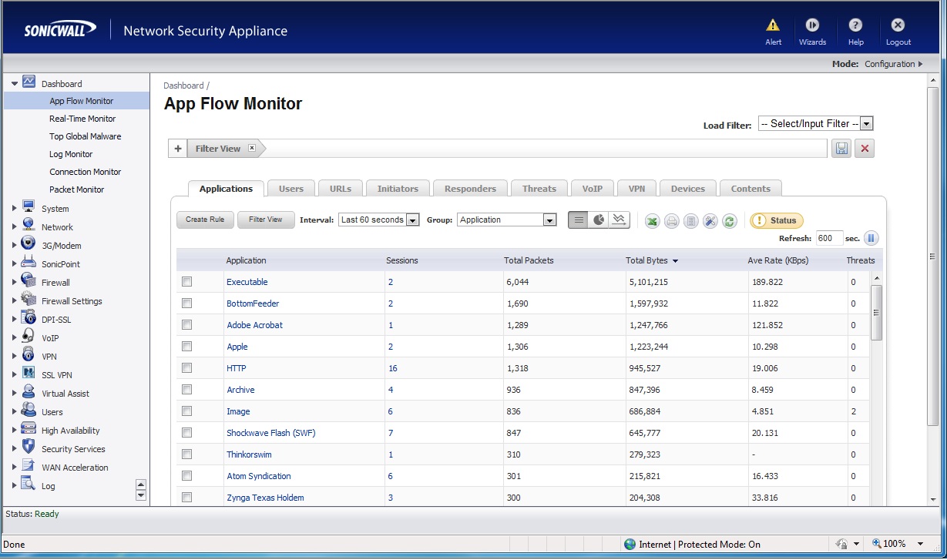Save the current filter view

(x=841, y=149)
